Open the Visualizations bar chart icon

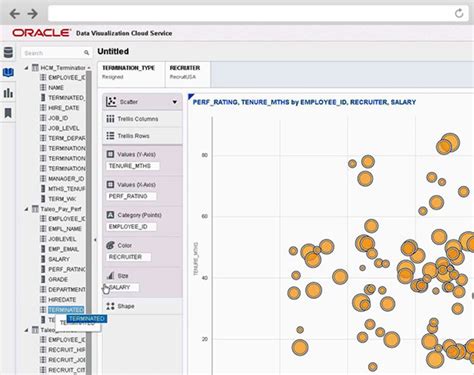[x=8, y=93]
